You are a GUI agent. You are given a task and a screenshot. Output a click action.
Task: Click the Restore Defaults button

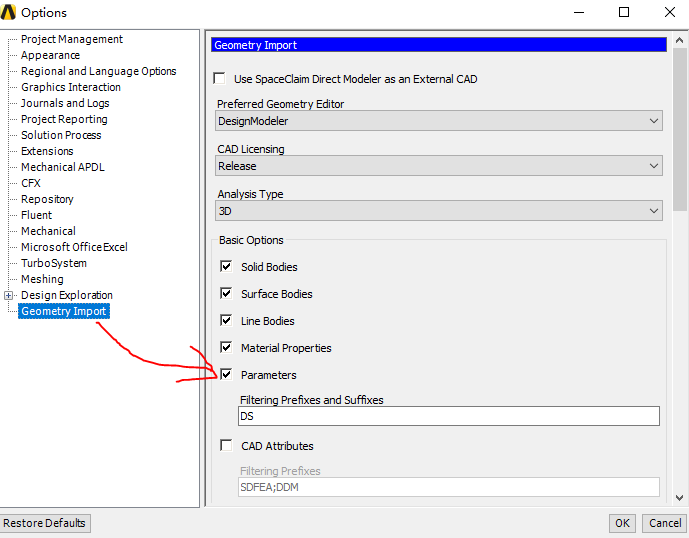click(45, 523)
